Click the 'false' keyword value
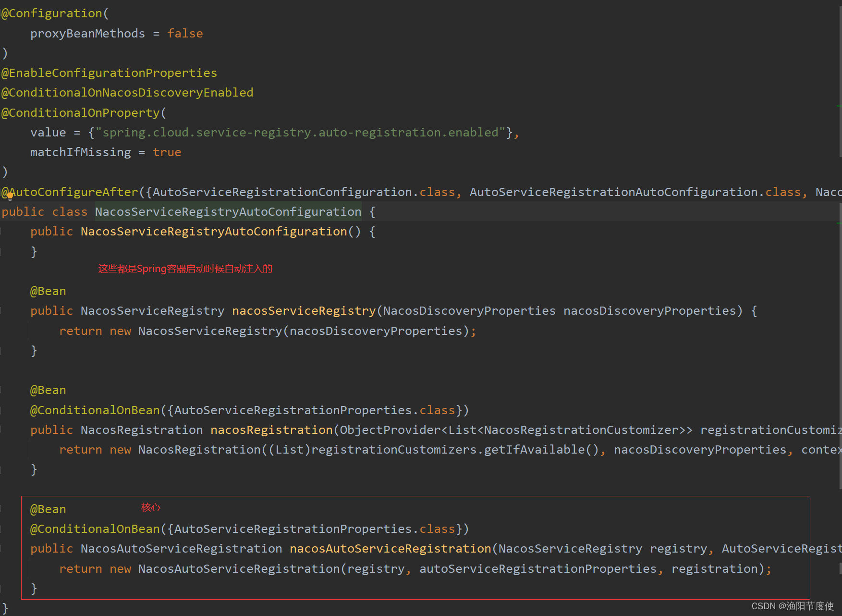The width and height of the screenshot is (842, 616). 185,34
